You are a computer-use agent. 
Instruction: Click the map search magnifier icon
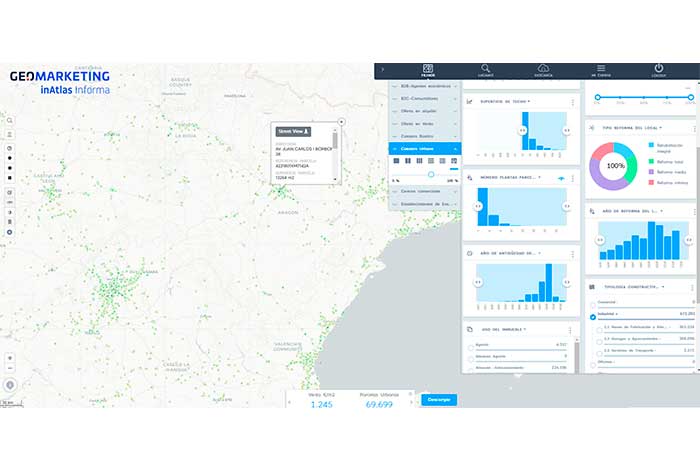[9, 121]
